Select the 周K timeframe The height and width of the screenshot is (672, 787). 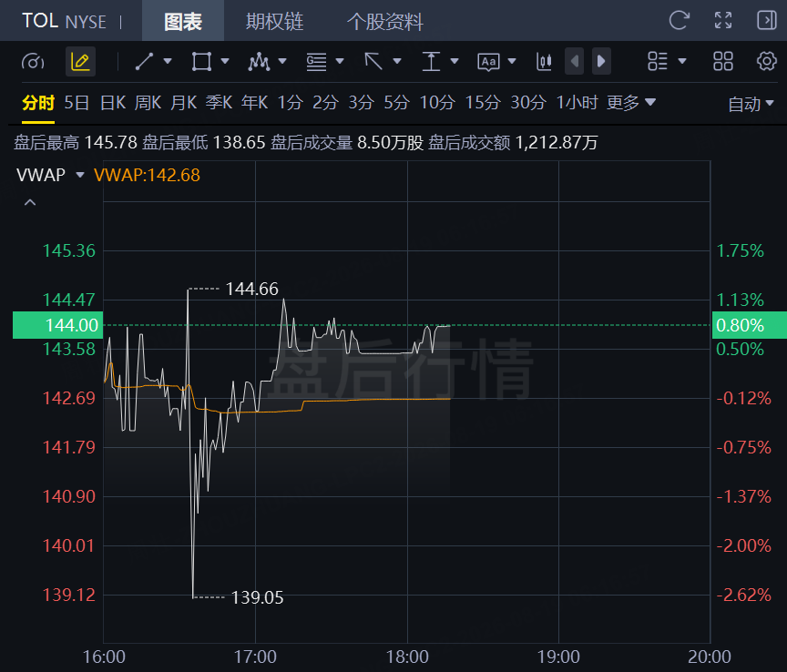pyautogui.click(x=148, y=103)
